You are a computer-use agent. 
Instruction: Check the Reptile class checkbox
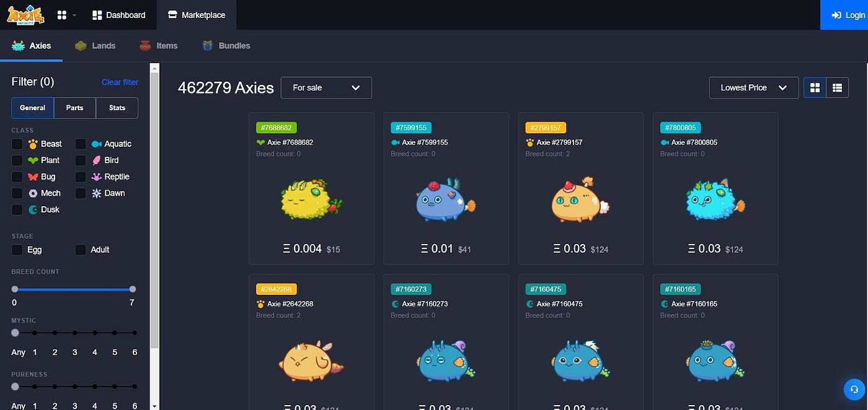point(81,177)
